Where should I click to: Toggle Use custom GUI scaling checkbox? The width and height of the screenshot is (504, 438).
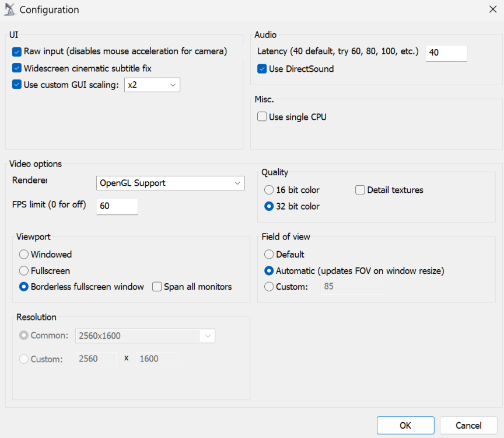point(17,85)
